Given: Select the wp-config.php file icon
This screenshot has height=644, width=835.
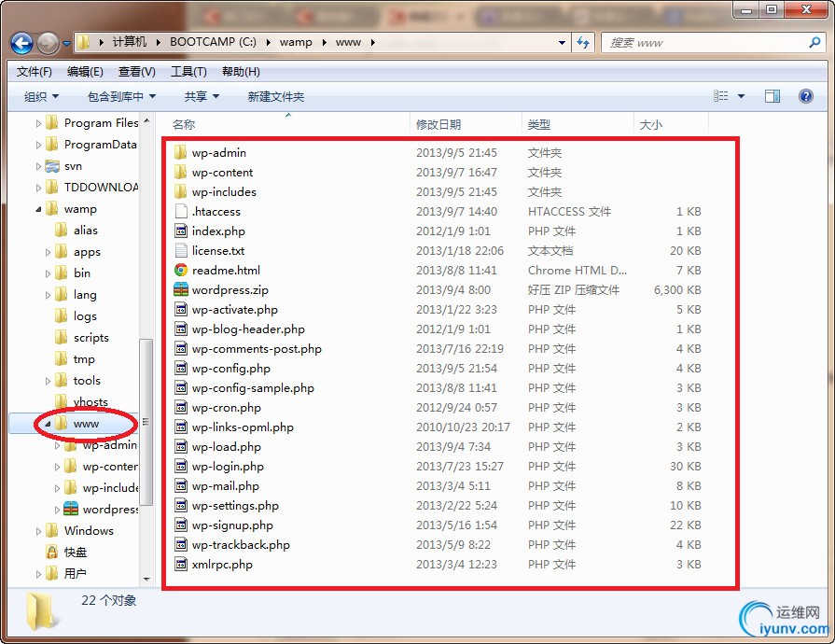Looking at the screenshot, I should point(181,368).
